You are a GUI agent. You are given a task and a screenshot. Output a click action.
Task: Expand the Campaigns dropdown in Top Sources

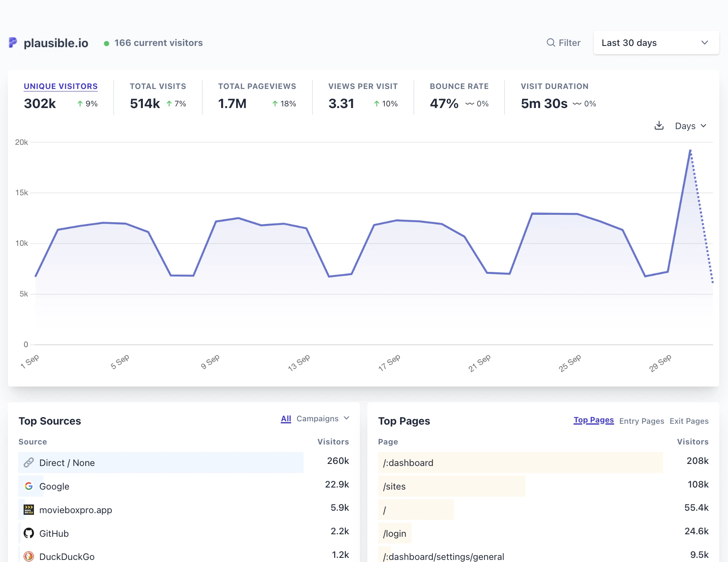tap(320, 418)
